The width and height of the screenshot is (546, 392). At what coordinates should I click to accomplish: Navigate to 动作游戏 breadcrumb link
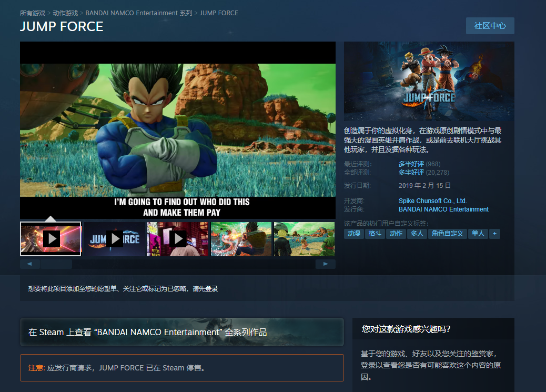tap(65, 13)
